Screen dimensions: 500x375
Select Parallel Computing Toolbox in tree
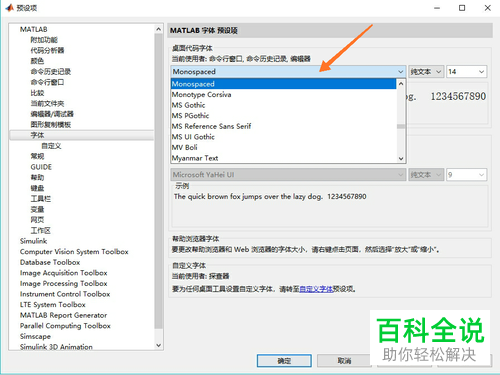coord(65,326)
